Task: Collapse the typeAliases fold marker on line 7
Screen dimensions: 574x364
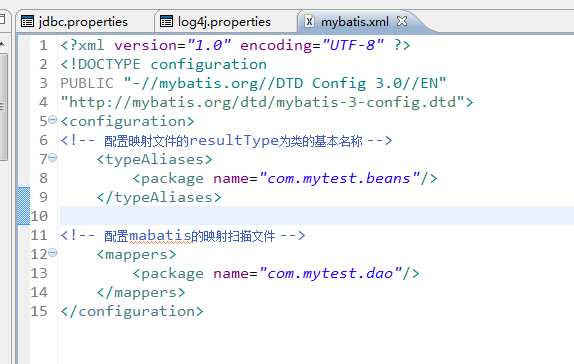Action: [x=53, y=157]
